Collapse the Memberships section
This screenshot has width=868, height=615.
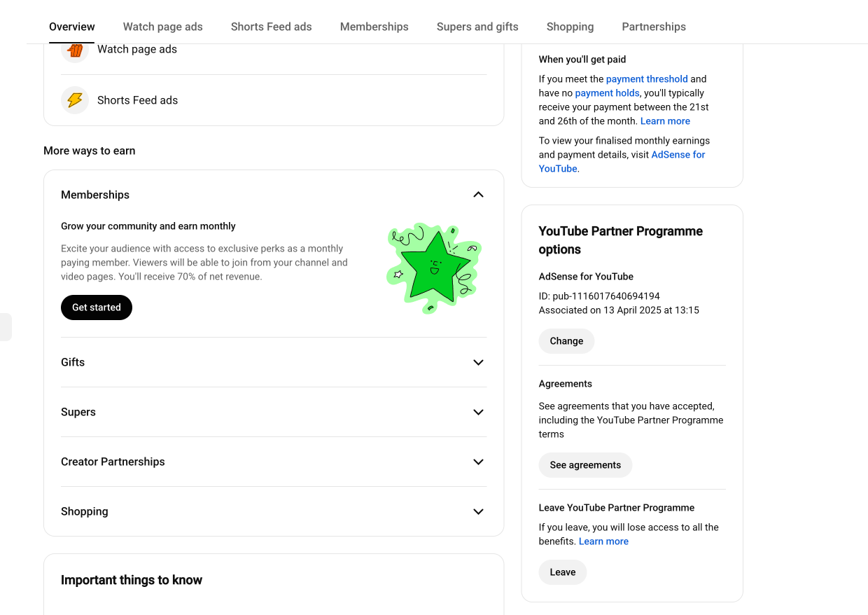[478, 195]
